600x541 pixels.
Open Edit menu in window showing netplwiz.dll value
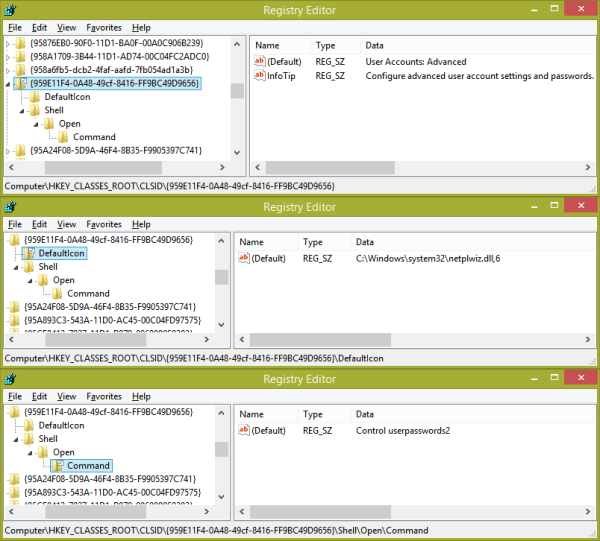[x=40, y=224]
